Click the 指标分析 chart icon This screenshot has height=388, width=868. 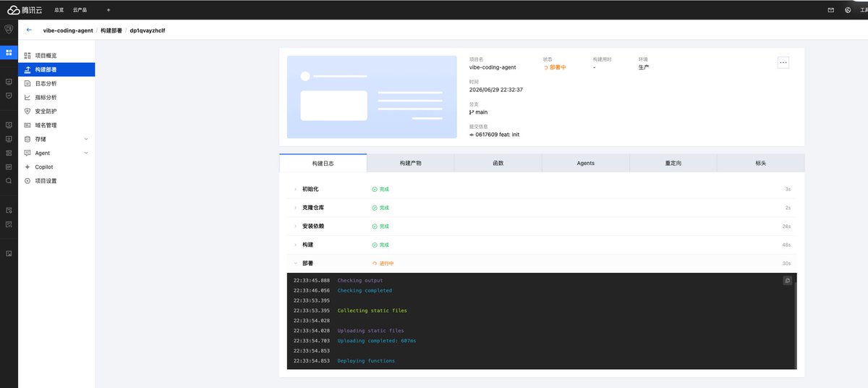click(x=27, y=97)
